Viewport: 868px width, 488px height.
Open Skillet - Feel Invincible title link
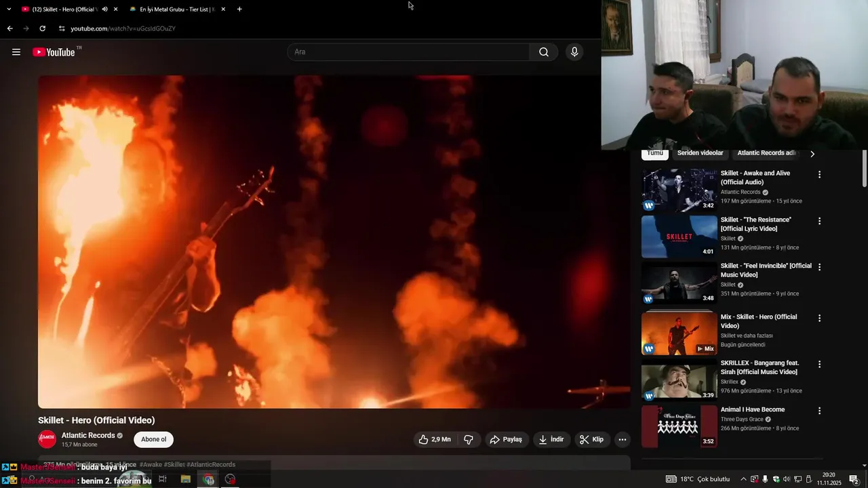pyautogui.click(x=766, y=270)
